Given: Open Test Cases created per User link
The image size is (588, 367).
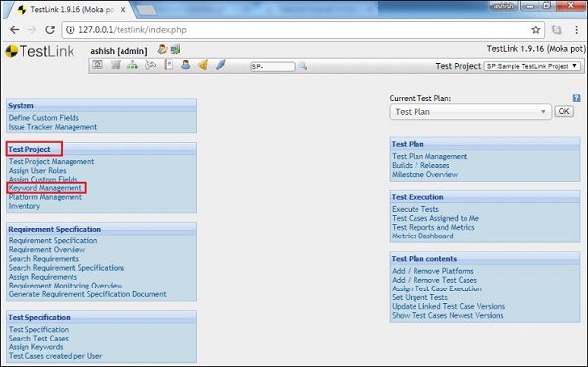Looking at the screenshot, I should point(55,356).
